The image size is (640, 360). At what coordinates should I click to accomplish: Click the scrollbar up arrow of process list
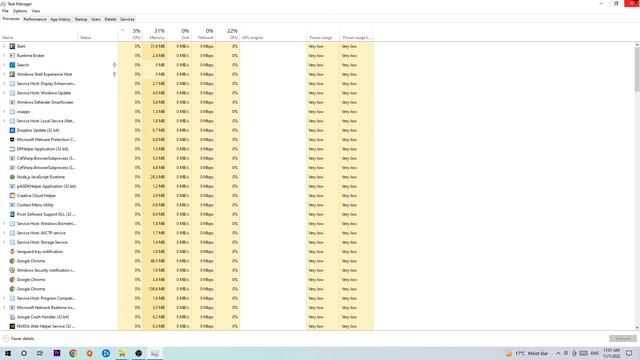coord(637,44)
